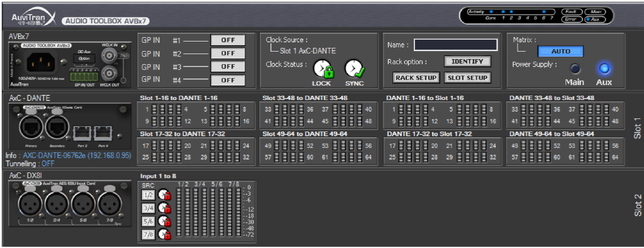
Task: Click the Aux indicator in top status panel
Action: tap(596, 20)
